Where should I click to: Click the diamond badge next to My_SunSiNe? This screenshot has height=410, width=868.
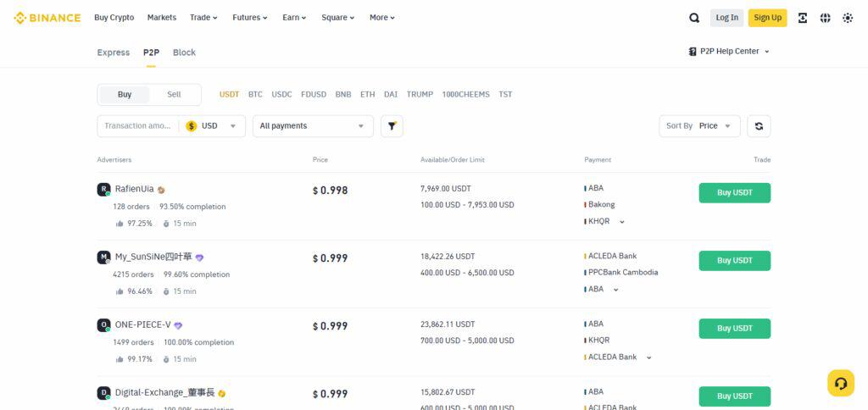pos(199,258)
